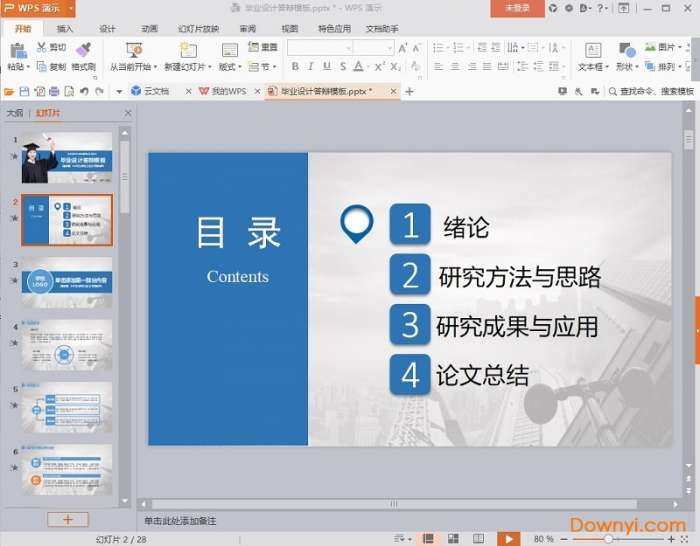Viewport: 700px width, 546px height.
Task: Open the font name dropdown
Action: coord(348,47)
